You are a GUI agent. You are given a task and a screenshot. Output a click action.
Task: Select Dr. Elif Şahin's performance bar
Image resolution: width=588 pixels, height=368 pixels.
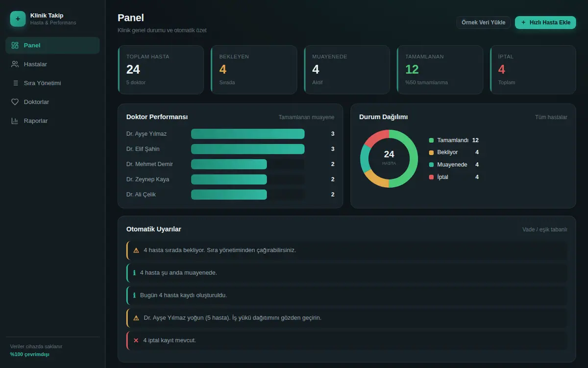coord(247,149)
